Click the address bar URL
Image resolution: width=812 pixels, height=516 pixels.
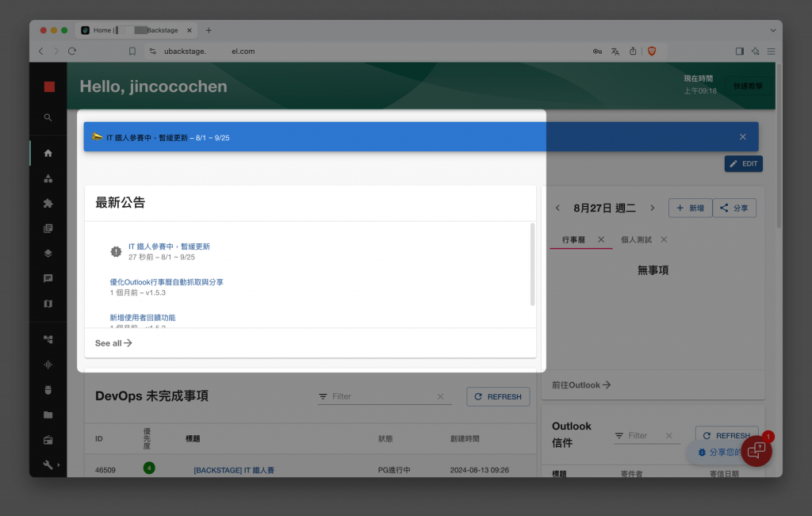click(x=209, y=52)
